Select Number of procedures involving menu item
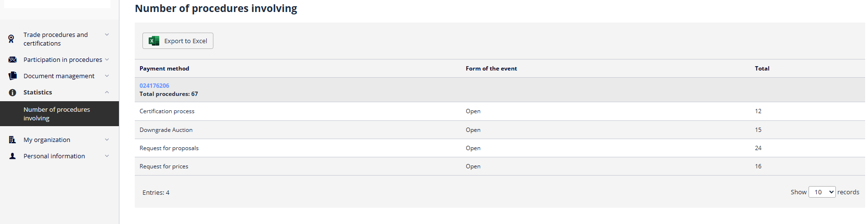Viewport: 868px width, 224px height. tap(57, 114)
